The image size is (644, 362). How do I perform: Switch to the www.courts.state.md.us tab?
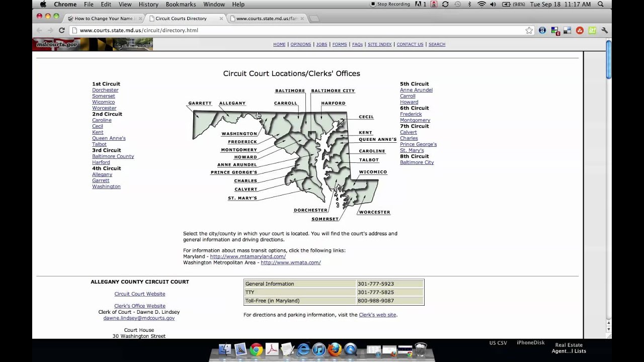266,18
